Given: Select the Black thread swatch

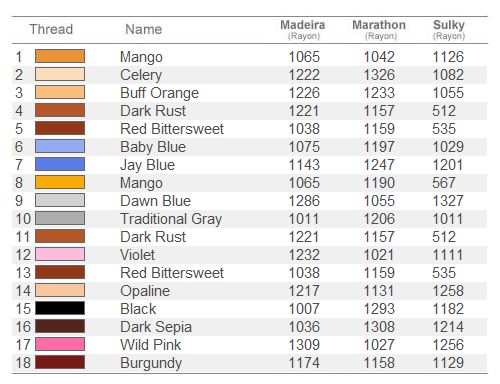Looking at the screenshot, I should 60,308.
